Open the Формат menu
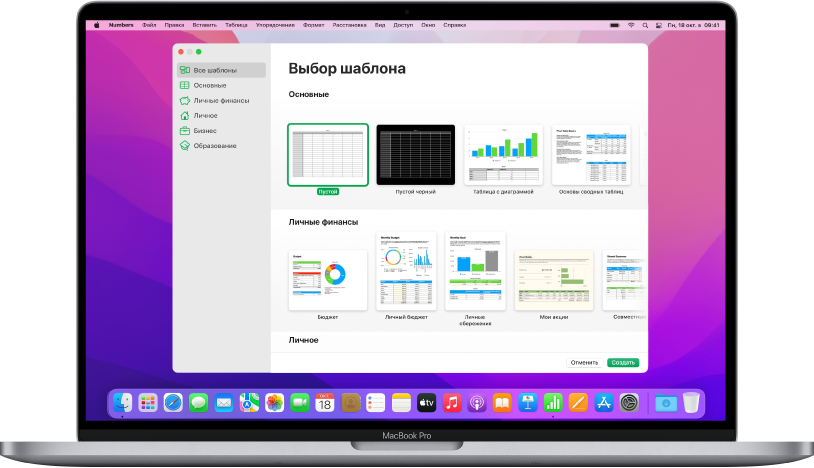The width and height of the screenshot is (814, 468). point(314,25)
